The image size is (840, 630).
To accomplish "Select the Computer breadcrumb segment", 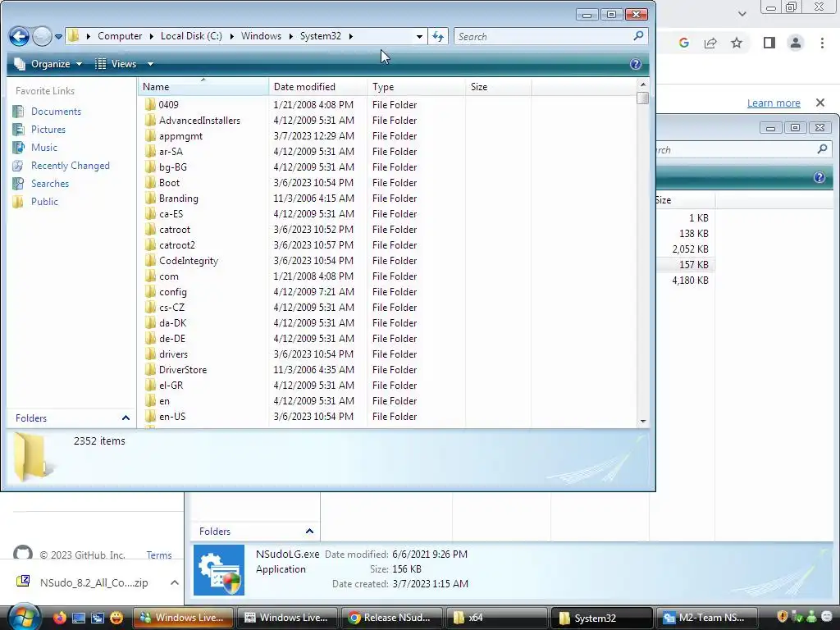I will [x=120, y=36].
